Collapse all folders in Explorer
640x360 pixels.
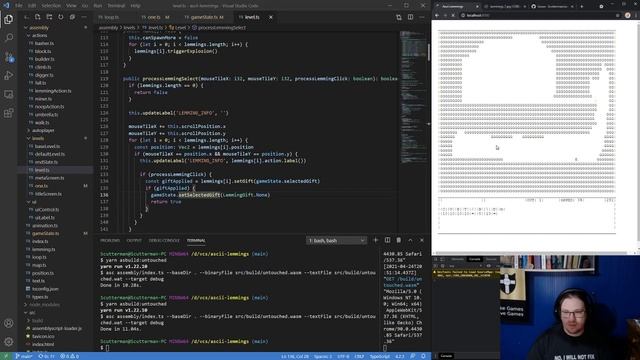click(x=72, y=17)
